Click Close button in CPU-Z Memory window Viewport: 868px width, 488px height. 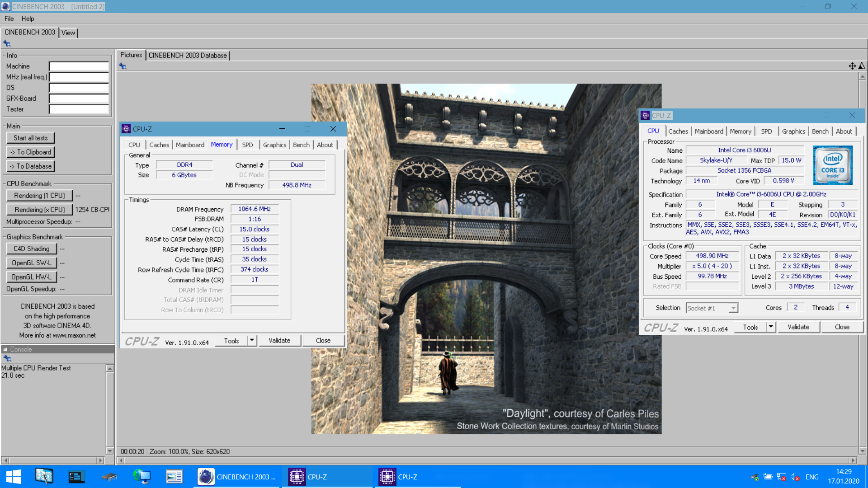[x=323, y=340]
